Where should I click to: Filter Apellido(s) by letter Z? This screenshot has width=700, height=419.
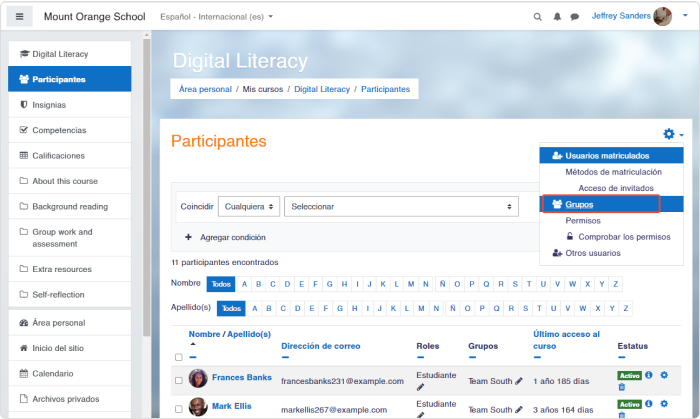[626, 308]
